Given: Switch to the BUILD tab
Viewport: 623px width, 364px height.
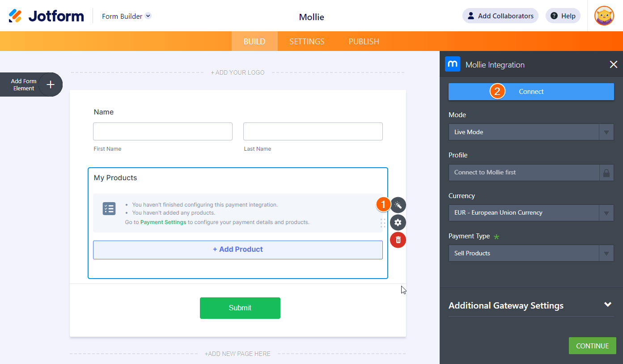Looking at the screenshot, I should click(x=254, y=41).
